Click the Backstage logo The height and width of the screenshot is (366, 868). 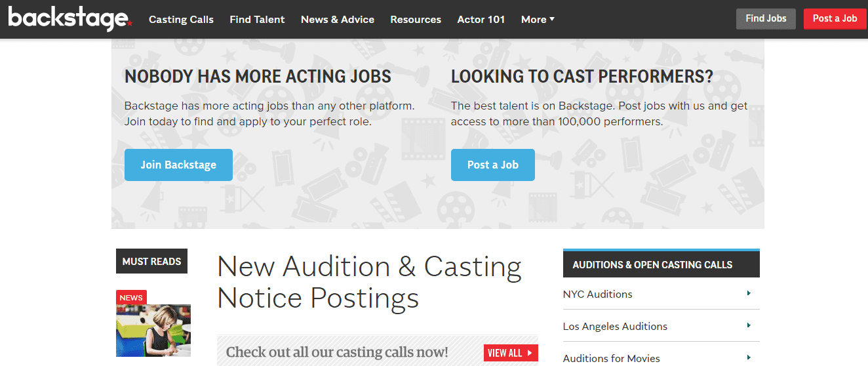(70, 19)
